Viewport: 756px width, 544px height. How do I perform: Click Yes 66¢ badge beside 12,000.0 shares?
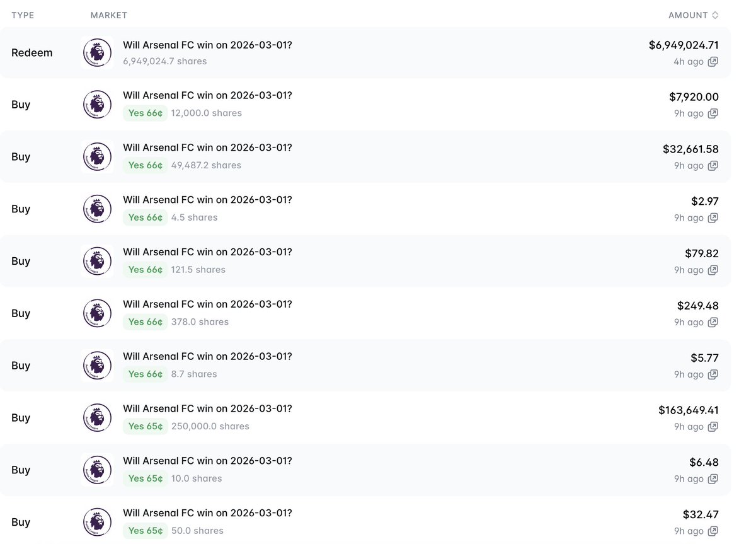click(146, 113)
